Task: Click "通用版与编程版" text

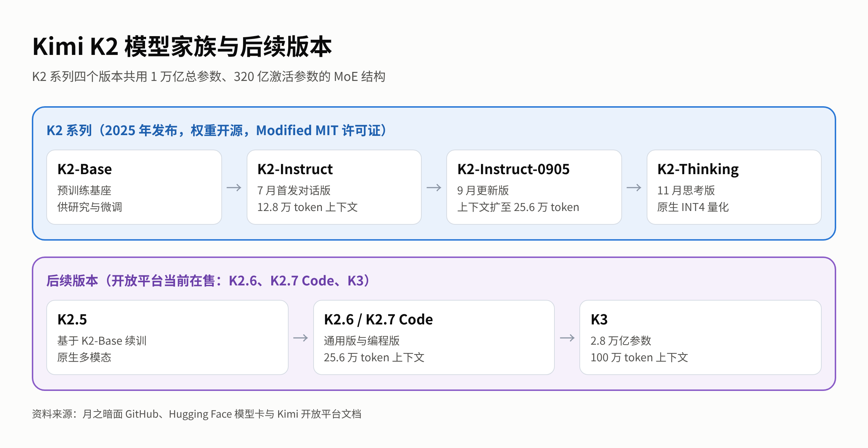Action: (x=362, y=341)
